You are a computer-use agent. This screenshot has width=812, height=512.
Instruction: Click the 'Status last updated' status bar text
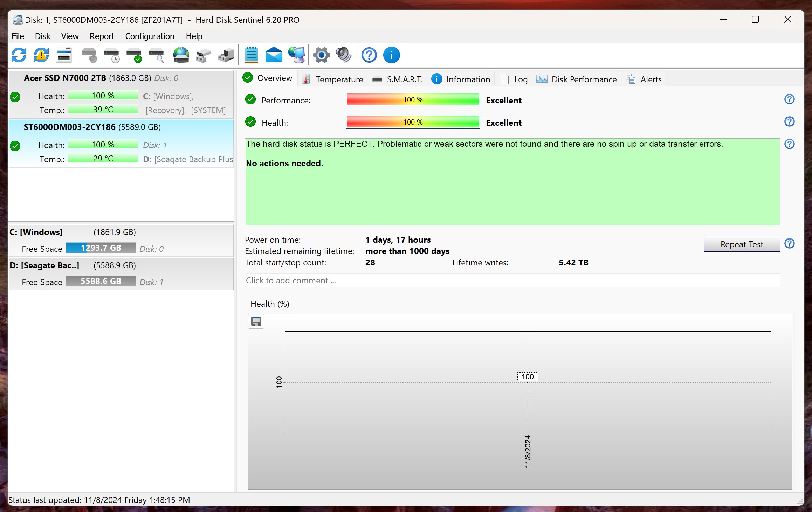point(99,500)
